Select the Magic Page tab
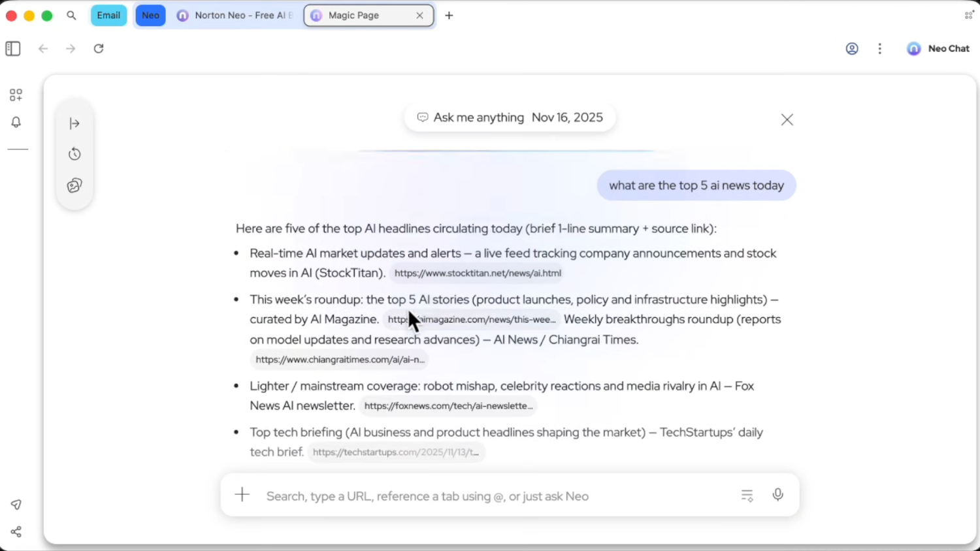This screenshot has height=551, width=980. pyautogui.click(x=368, y=16)
